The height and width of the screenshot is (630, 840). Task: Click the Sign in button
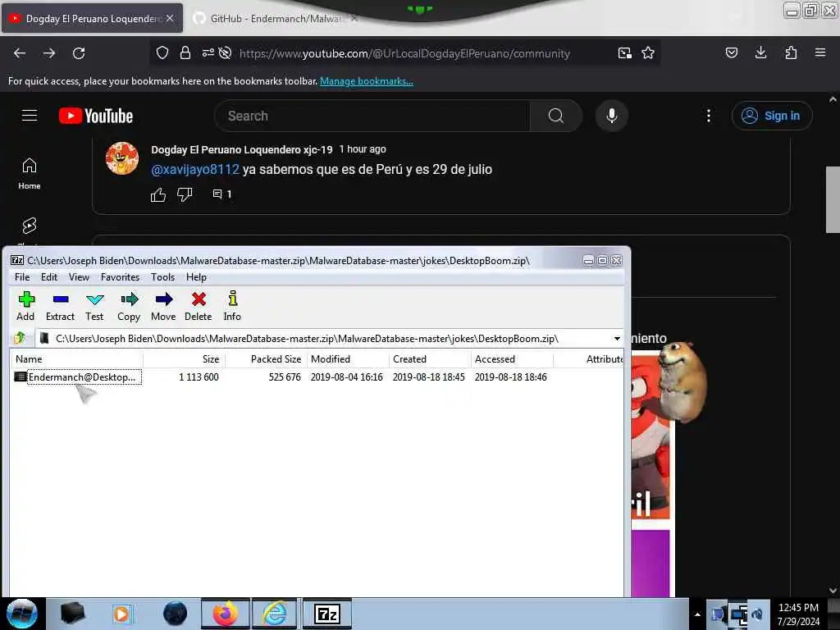tap(772, 116)
